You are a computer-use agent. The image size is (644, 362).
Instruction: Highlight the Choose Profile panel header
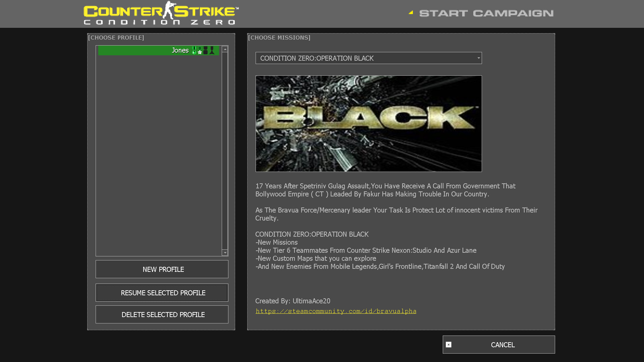pos(116,38)
